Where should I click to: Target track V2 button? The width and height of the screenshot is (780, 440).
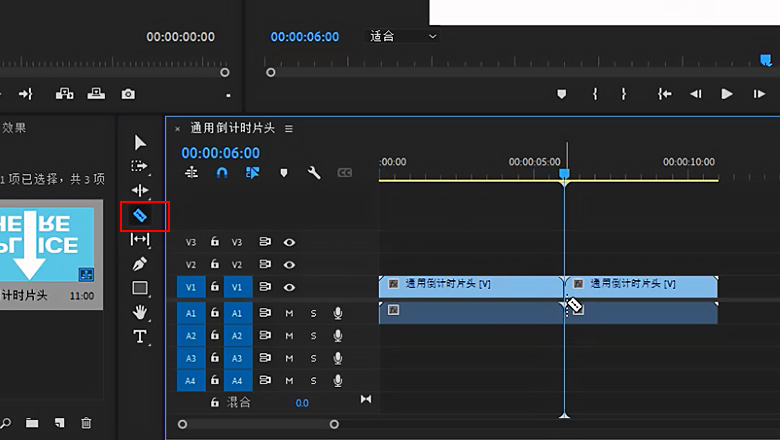tap(237, 264)
